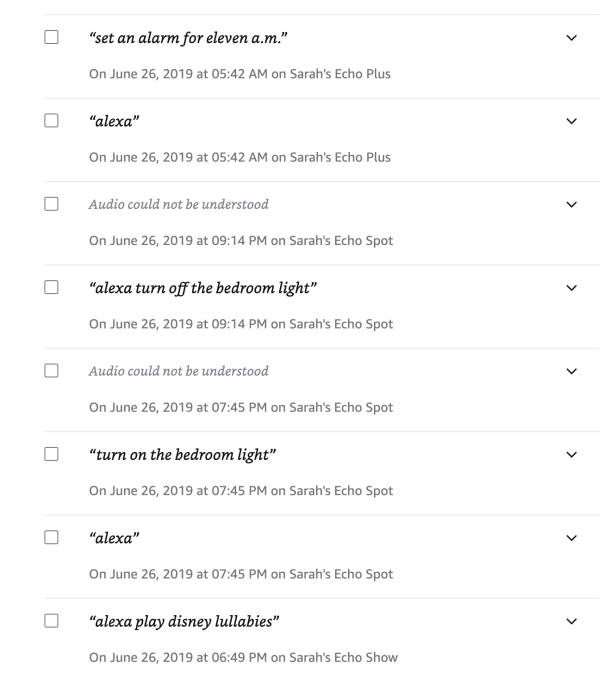Toggle the "turn on the bedroom light" checkbox
The image size is (610, 679).
(52, 455)
